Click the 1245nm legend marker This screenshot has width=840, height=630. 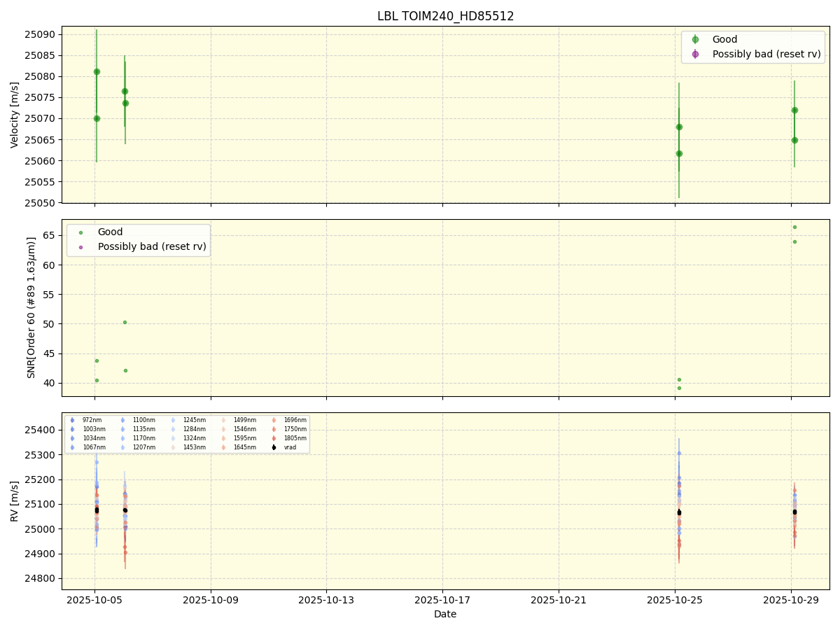173,420
